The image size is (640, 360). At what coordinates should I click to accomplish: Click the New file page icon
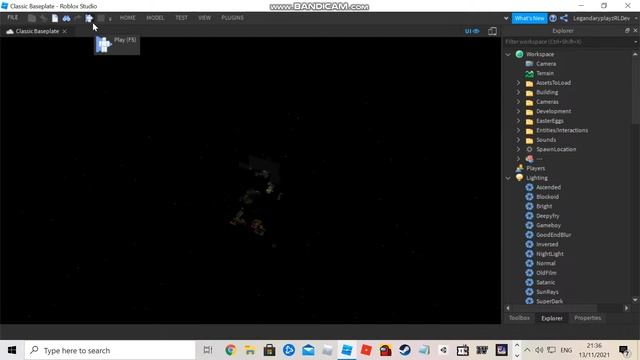tap(55, 18)
